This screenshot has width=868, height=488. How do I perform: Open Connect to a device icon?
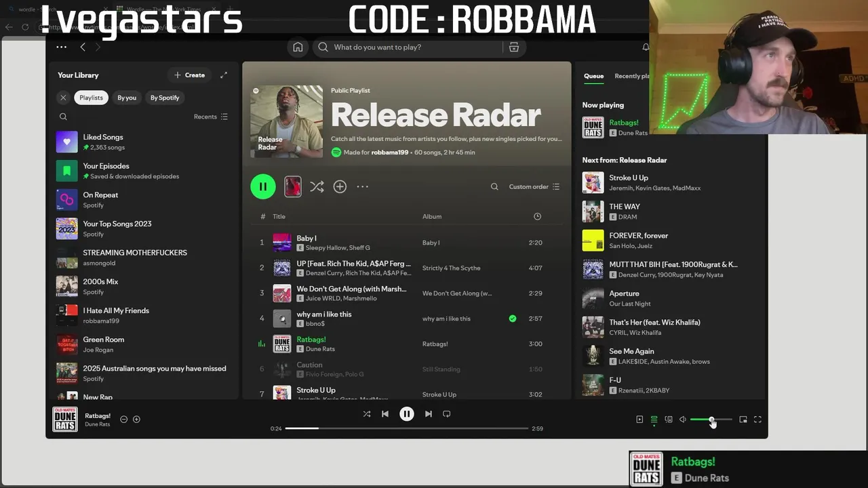tap(669, 420)
